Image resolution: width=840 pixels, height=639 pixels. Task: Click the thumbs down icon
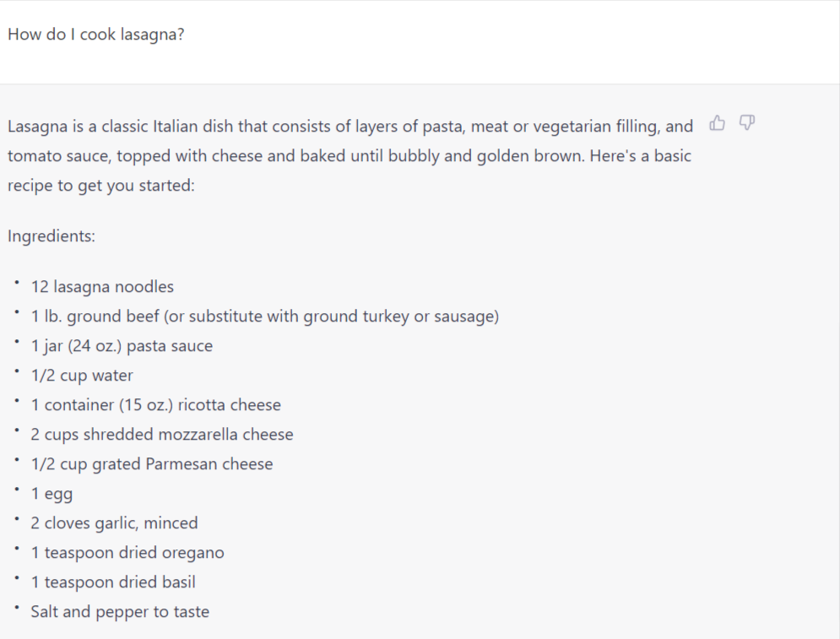point(746,124)
